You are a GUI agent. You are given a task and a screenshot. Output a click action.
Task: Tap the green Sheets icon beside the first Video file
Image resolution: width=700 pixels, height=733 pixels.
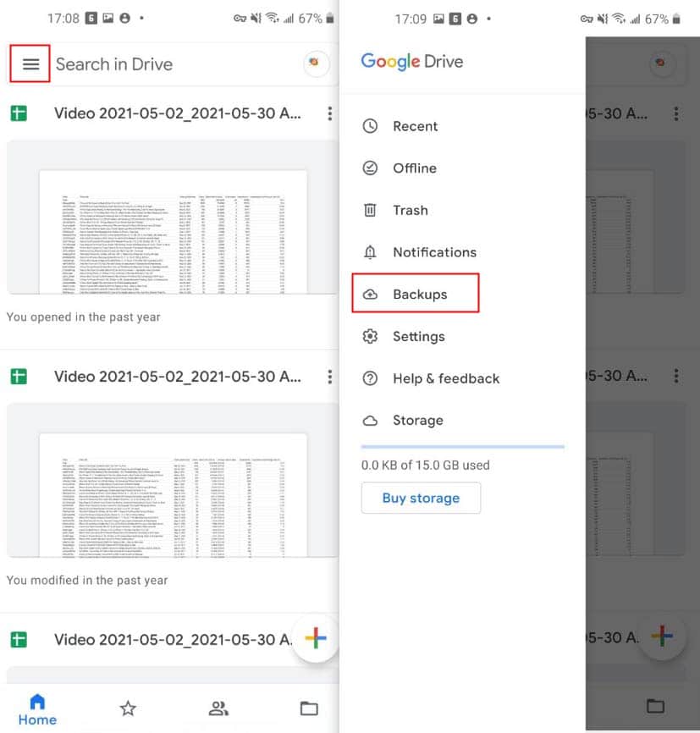click(x=19, y=113)
